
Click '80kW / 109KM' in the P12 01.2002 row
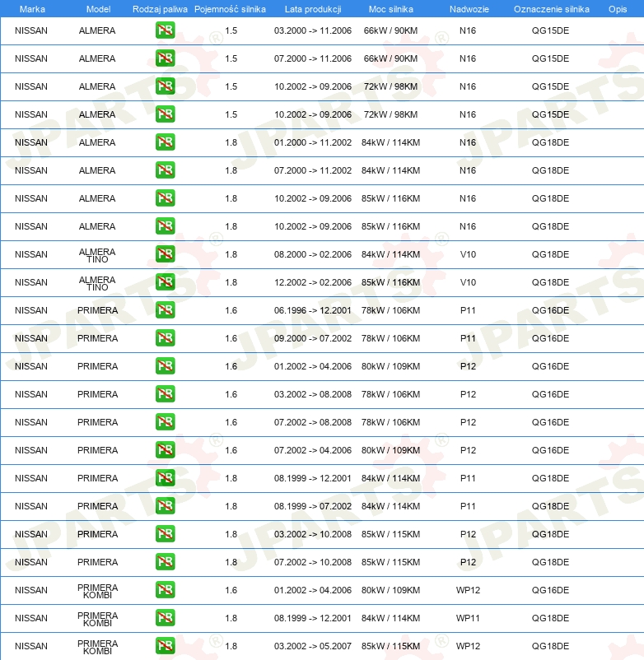391,366
